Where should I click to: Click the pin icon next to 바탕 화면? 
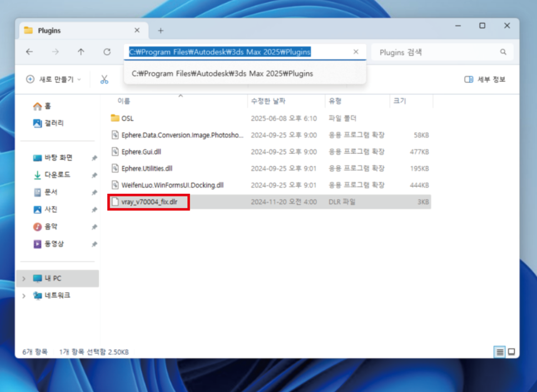tap(94, 158)
